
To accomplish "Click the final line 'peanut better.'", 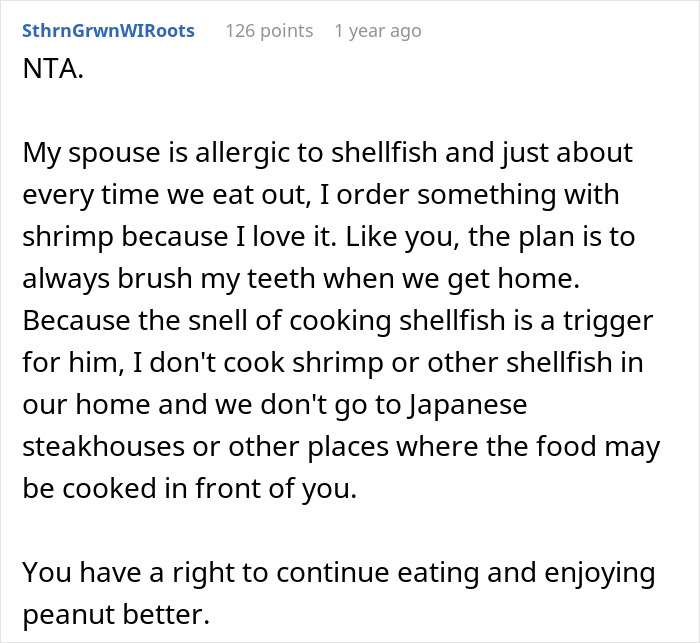I will point(116,614).
